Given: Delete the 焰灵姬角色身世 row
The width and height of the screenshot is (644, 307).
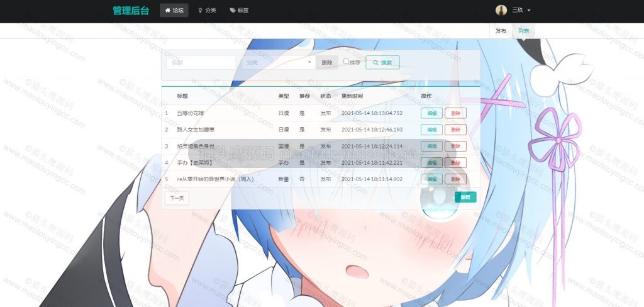Looking at the screenshot, I should pos(455,146).
